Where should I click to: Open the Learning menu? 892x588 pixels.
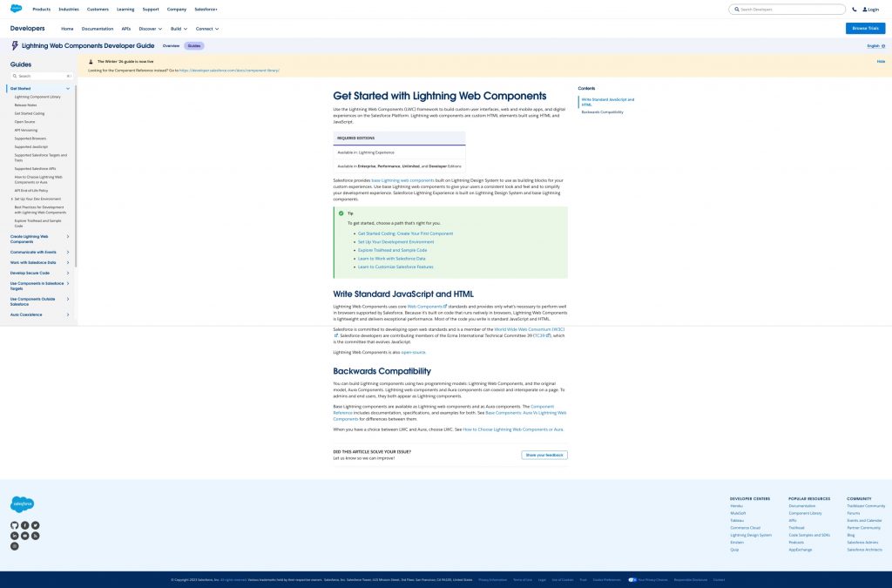click(x=125, y=9)
